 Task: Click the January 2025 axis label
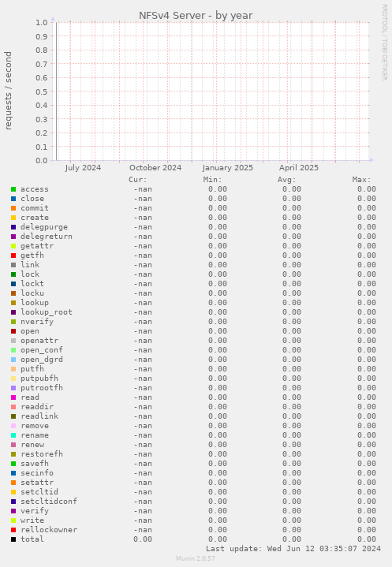(x=228, y=168)
